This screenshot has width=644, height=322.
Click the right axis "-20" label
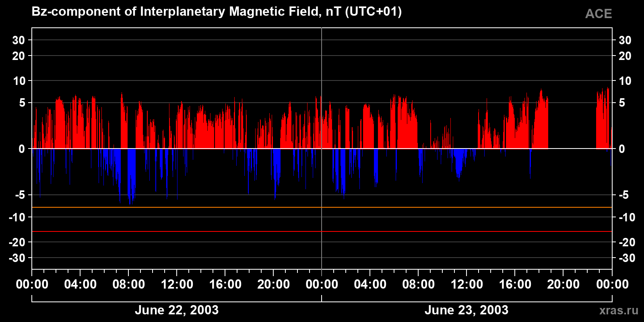click(x=627, y=242)
